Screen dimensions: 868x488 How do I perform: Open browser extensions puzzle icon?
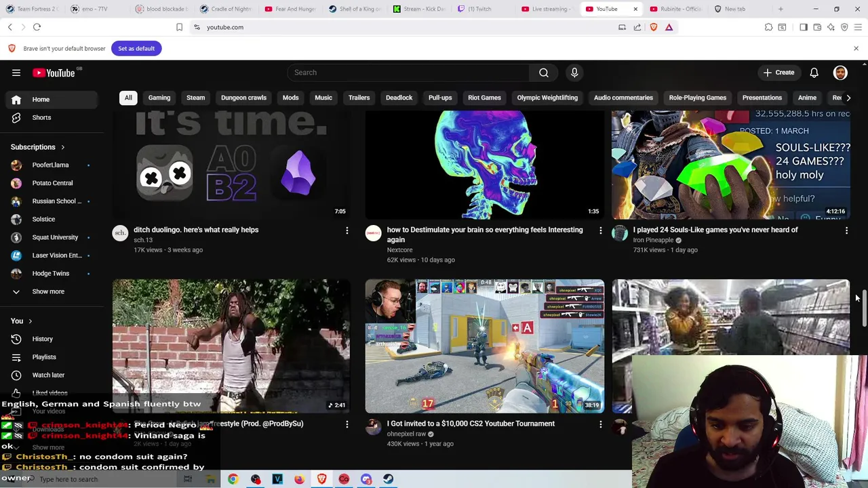[x=768, y=27]
